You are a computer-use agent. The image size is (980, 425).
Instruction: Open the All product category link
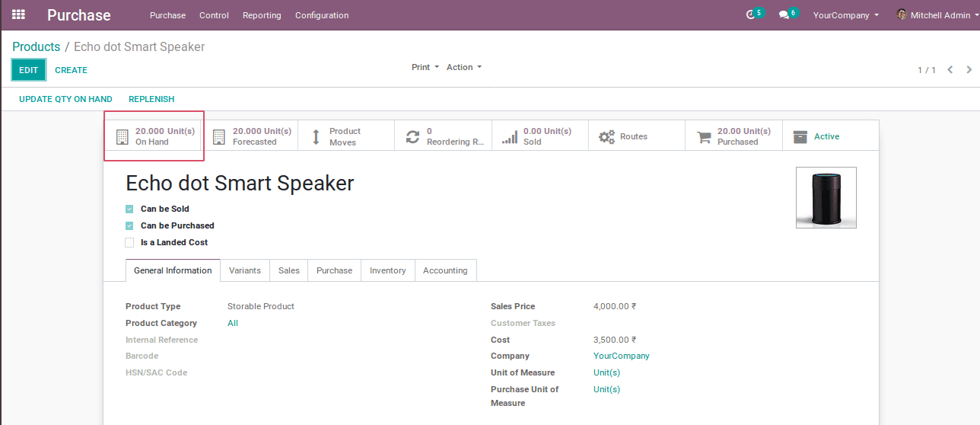click(233, 323)
